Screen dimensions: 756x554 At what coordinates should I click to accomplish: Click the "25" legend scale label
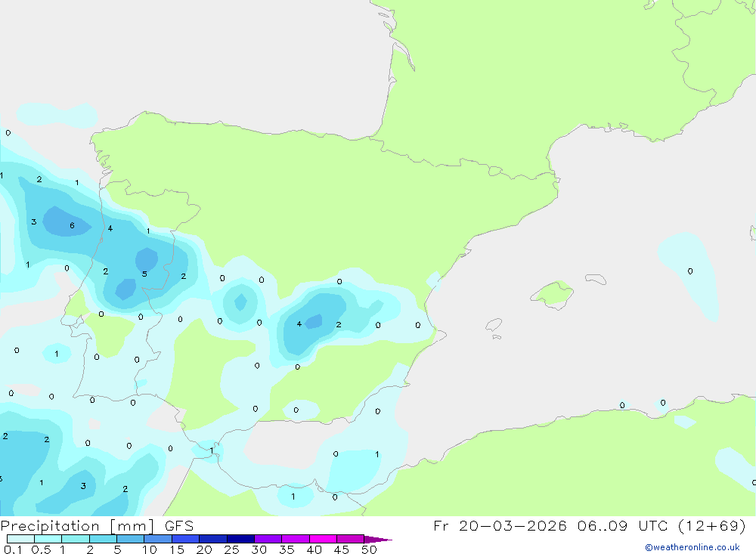tap(232, 549)
